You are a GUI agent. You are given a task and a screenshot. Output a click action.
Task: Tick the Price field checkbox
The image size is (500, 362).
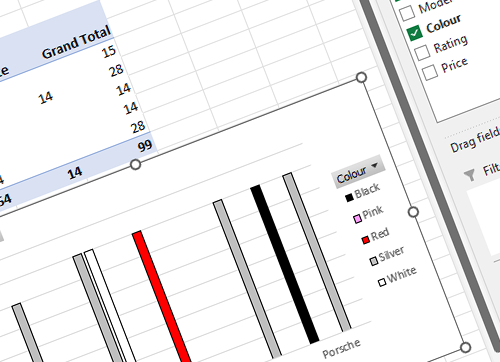pos(430,72)
